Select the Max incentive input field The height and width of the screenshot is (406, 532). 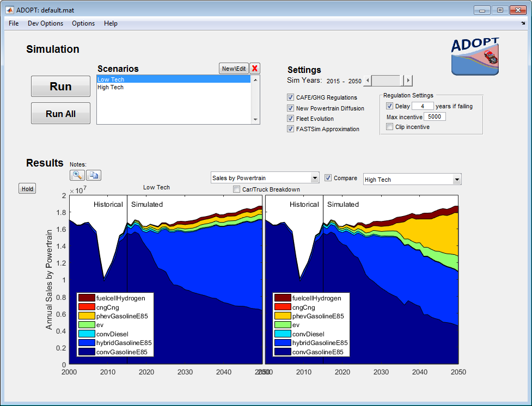pos(436,116)
